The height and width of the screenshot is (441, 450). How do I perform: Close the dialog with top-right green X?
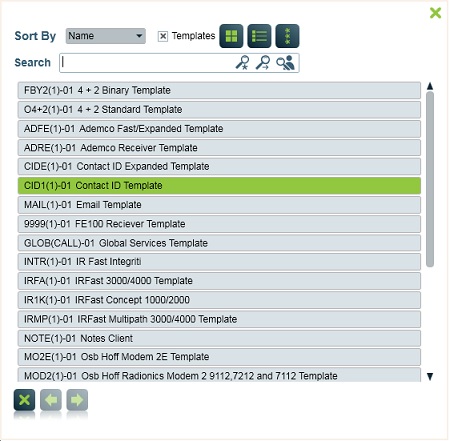pyautogui.click(x=435, y=13)
